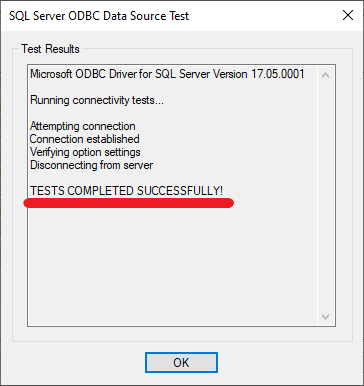The height and width of the screenshot is (386, 364).
Task: Click the word 'Microsoft' in first result line
Action: [x=51, y=74]
